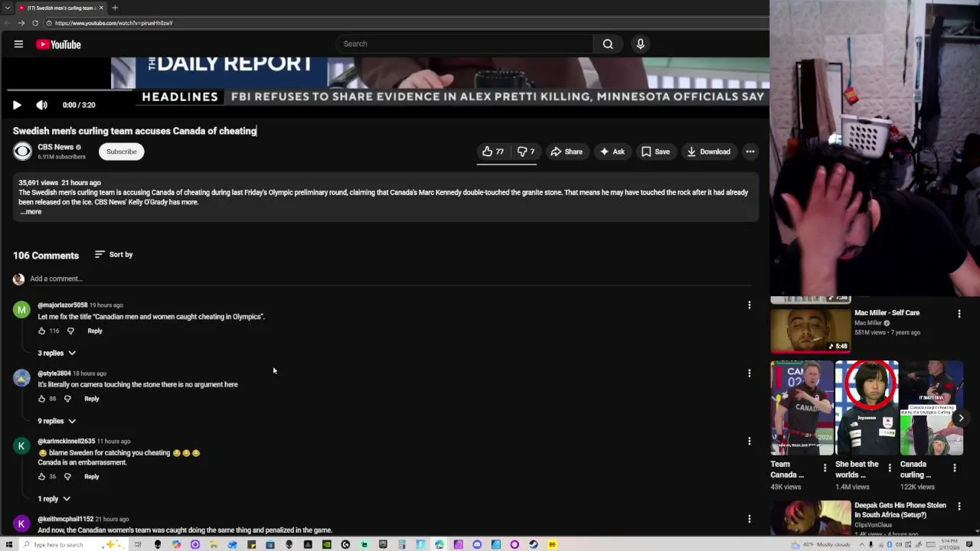Subscribe to CBS News
This screenshot has width=980, height=551.
point(121,152)
